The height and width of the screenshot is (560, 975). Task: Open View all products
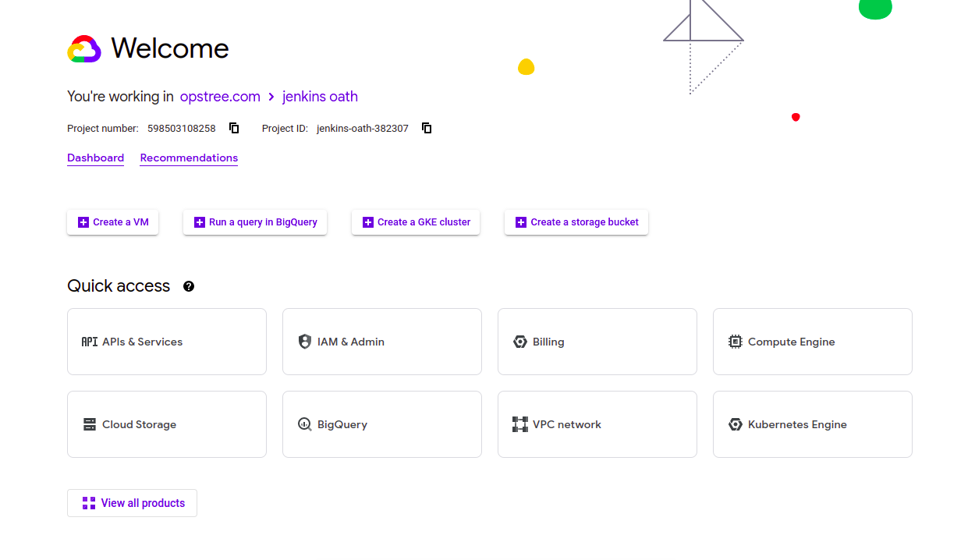coord(133,503)
